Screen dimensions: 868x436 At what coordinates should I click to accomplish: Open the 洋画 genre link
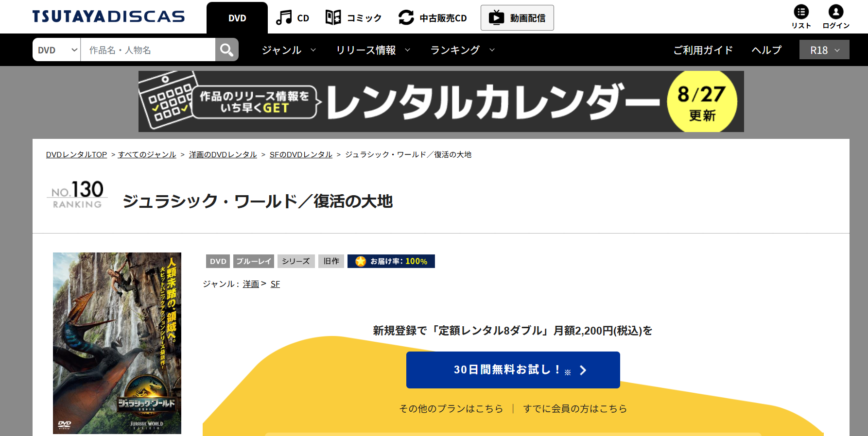[x=251, y=284]
